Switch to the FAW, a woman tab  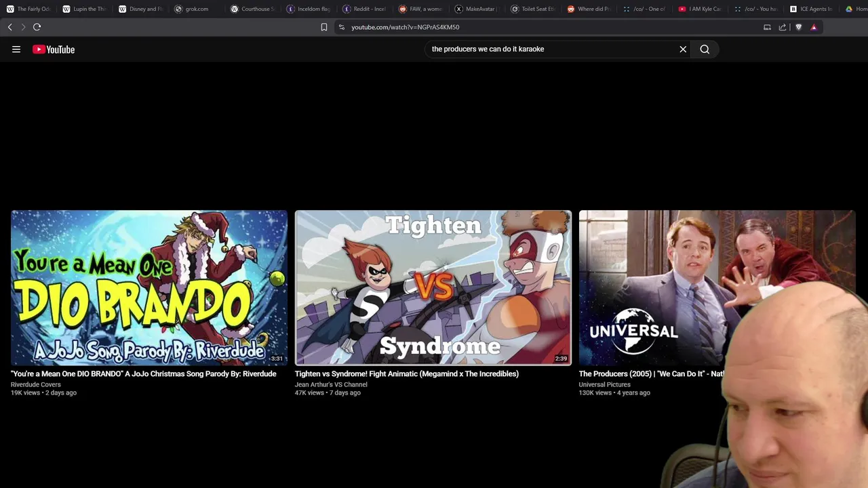[420, 9]
